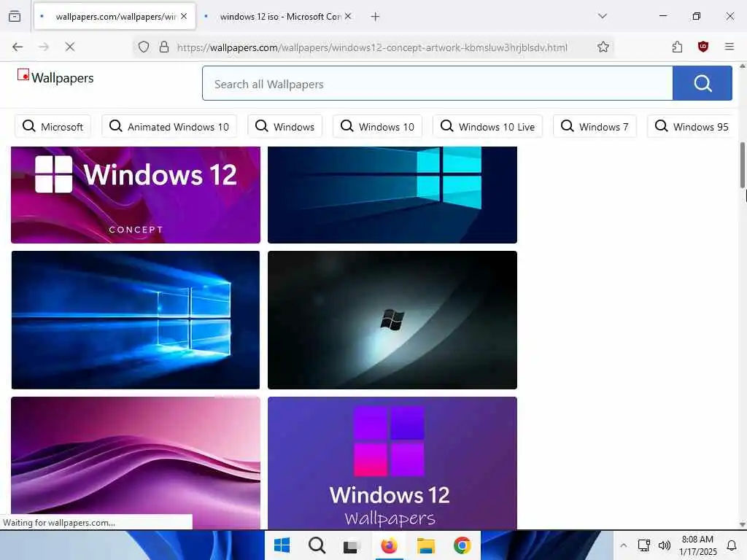Open the blue glowing Windows 10 wallpaper
This screenshot has width=747, height=560.
[x=136, y=319]
